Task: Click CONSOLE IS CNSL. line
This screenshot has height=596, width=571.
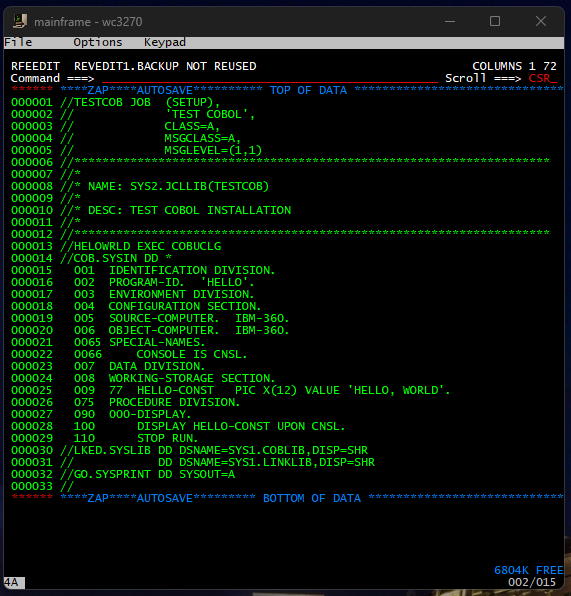Action: (192, 354)
